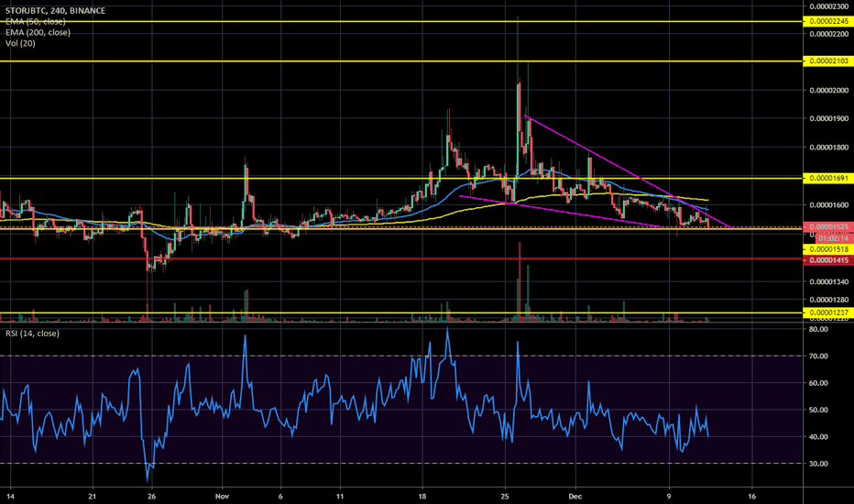Viewport: 854px width, 504px height.
Task: Click the 0.00001800 price axis value
Action: (x=829, y=148)
